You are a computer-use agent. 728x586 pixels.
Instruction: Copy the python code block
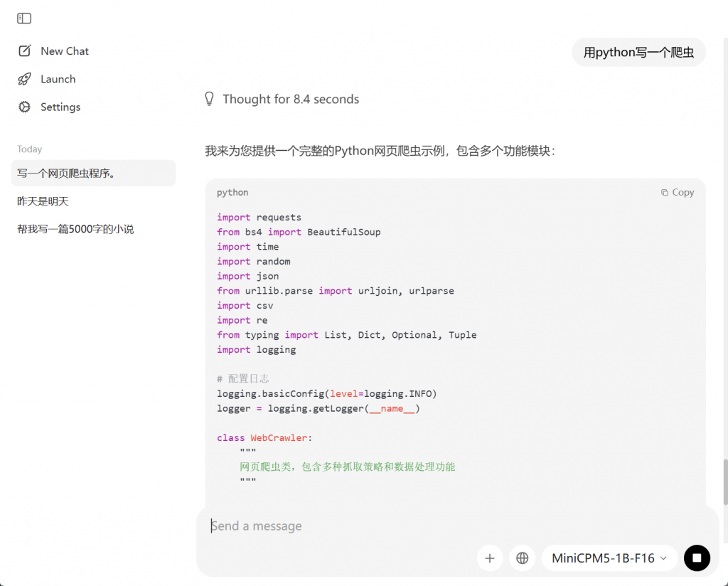coord(678,192)
